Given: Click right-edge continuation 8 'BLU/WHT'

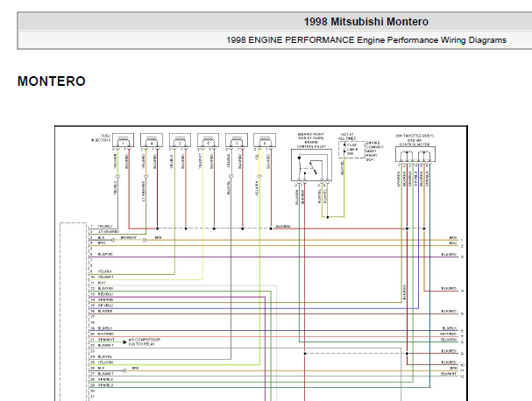Looking at the screenshot, I should pyautogui.click(x=452, y=341).
